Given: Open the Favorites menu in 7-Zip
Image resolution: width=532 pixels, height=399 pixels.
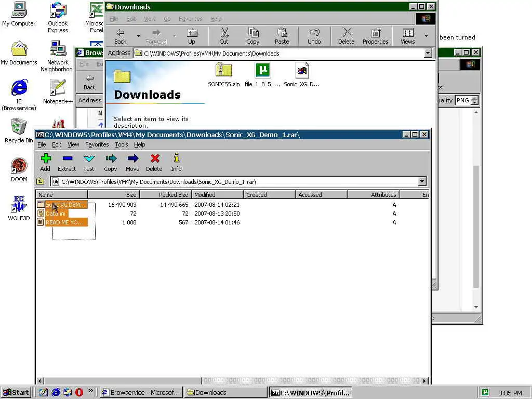Looking at the screenshot, I should [x=97, y=144].
